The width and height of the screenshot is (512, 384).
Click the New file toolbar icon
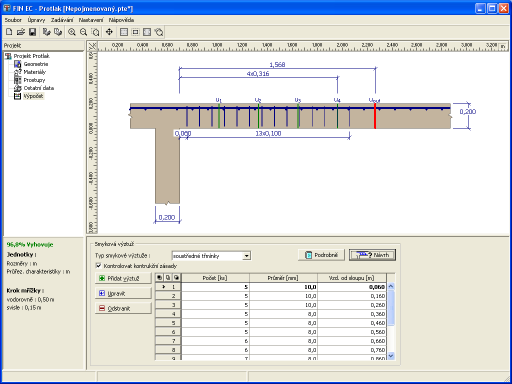click(9, 32)
